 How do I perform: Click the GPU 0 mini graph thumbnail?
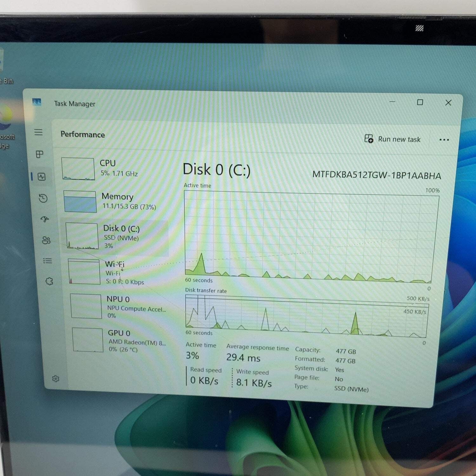coord(88,340)
